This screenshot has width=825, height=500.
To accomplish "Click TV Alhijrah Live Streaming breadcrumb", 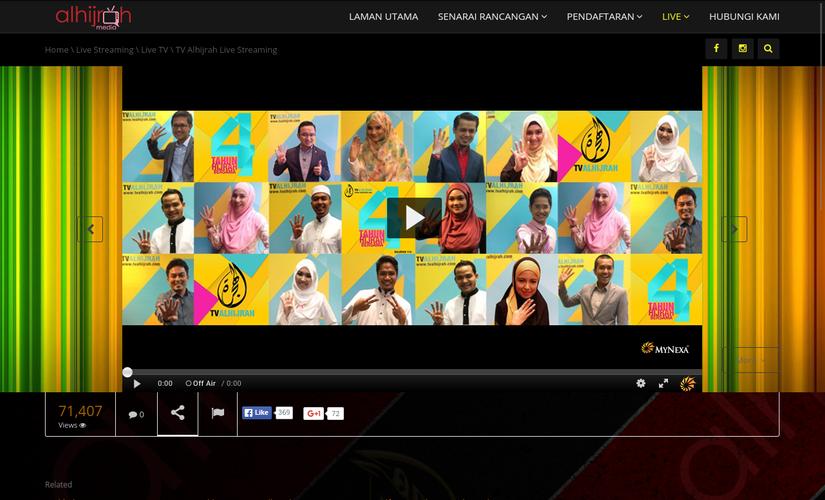I will coord(226,49).
